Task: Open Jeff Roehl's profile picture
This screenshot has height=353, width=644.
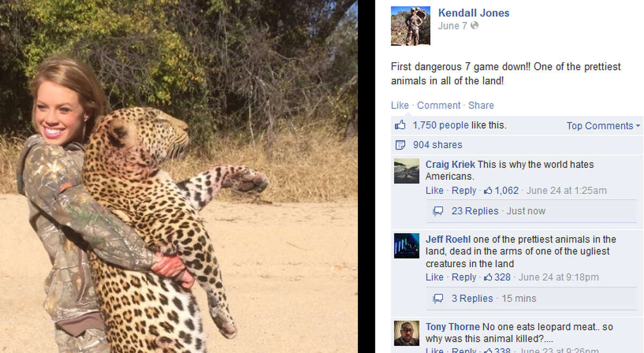Action: click(x=406, y=246)
